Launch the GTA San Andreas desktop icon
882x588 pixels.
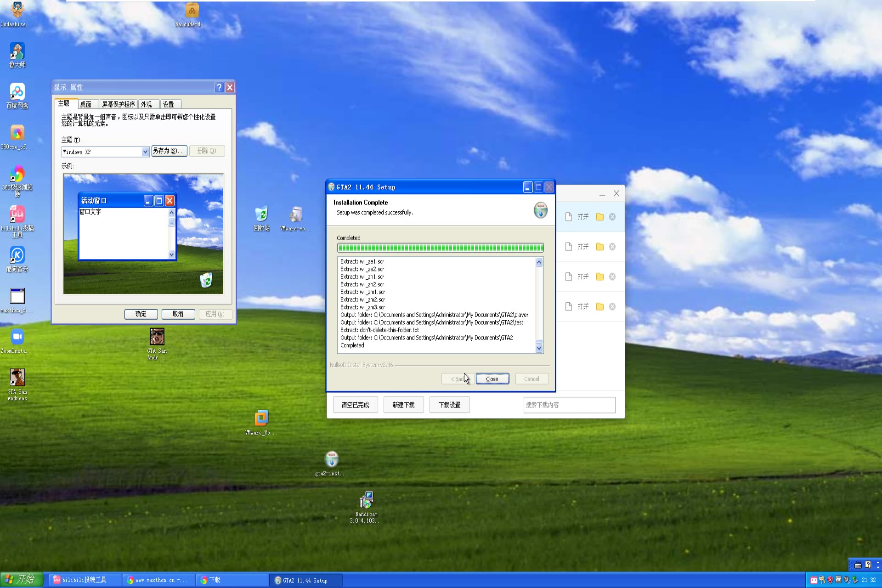coord(17,377)
